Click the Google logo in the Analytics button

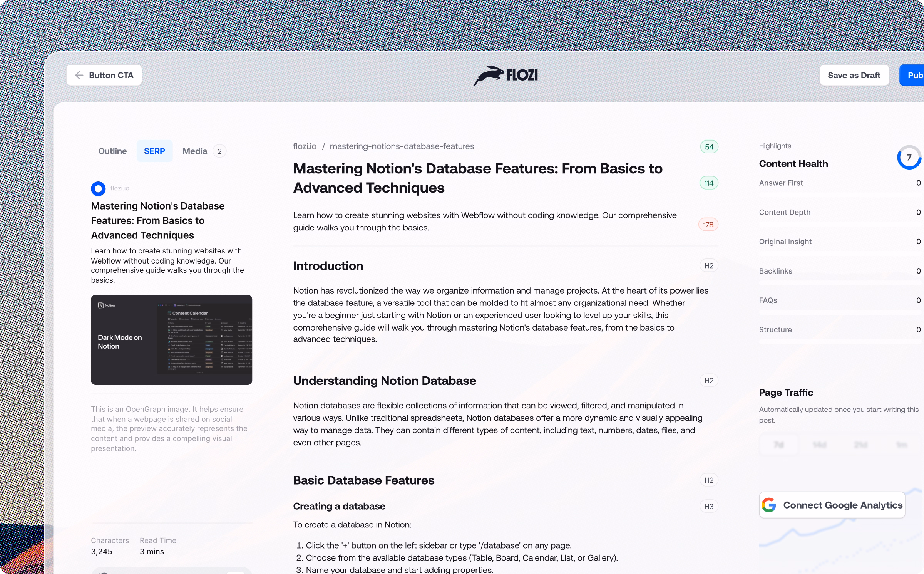pyautogui.click(x=769, y=505)
